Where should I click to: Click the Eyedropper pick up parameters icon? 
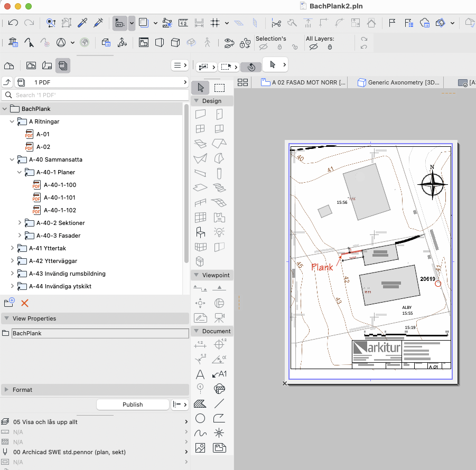pyautogui.click(x=82, y=23)
